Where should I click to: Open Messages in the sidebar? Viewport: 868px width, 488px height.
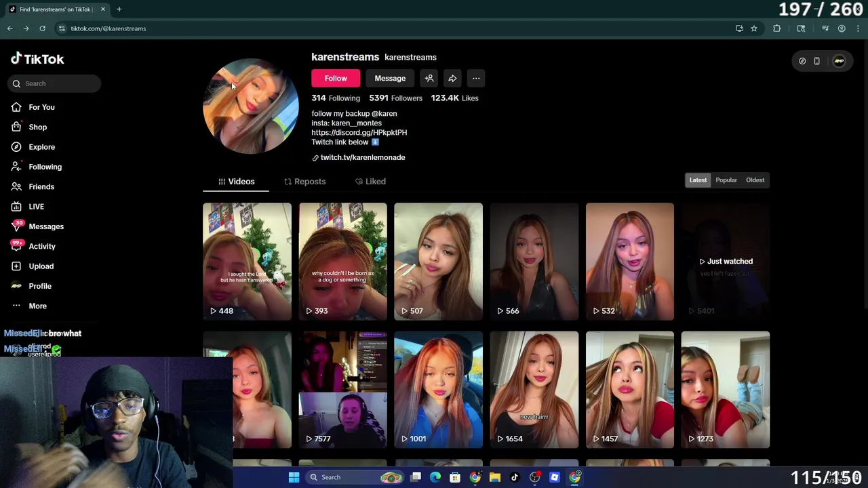(37, 226)
